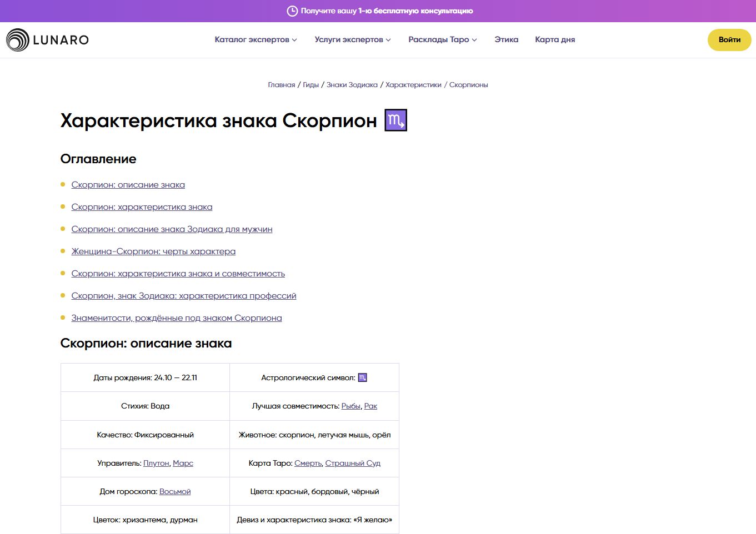Click the free consultation banner text
Viewport: 756px width, 534px height.
point(387,11)
